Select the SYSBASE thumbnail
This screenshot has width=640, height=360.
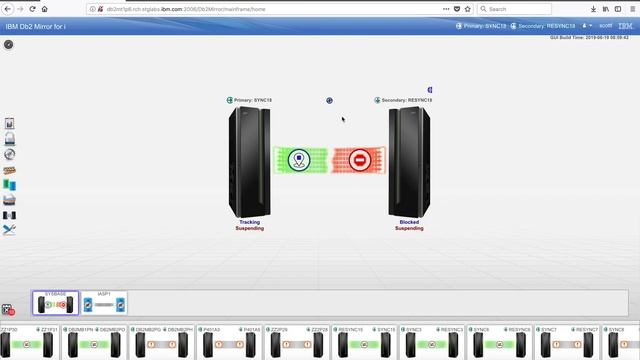(56, 303)
